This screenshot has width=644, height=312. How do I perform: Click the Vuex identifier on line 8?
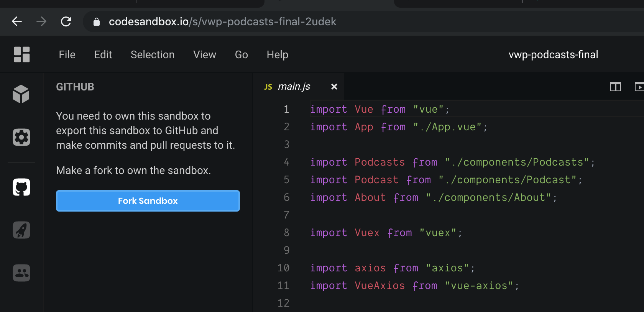pos(367,233)
